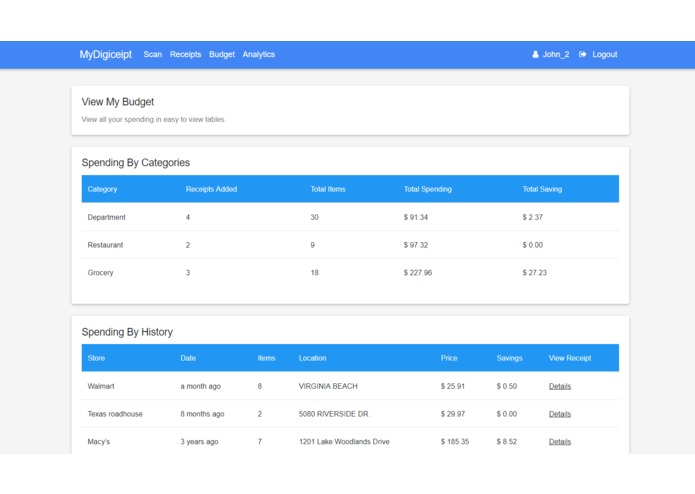The height and width of the screenshot is (494, 695).
Task: Click the '8 months ago' date cell
Action: click(x=202, y=414)
